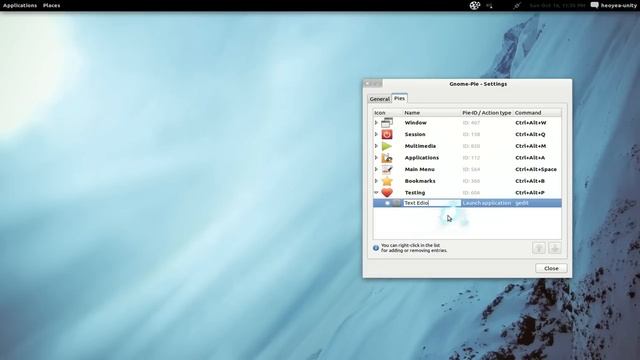This screenshot has height=360, width=640.
Task: Click the Bookmarks star icon
Action: (x=387, y=181)
